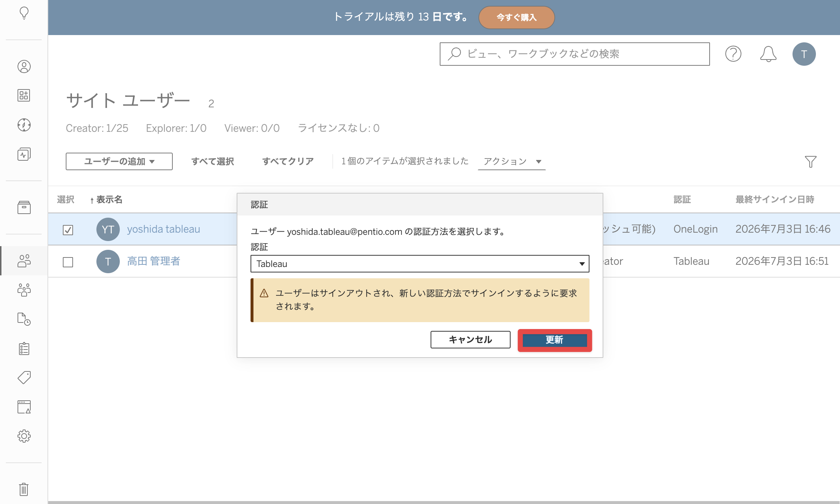The width and height of the screenshot is (840, 504).
Task: Open the 認証 Tableau dropdown in dialog
Action: coord(420,264)
